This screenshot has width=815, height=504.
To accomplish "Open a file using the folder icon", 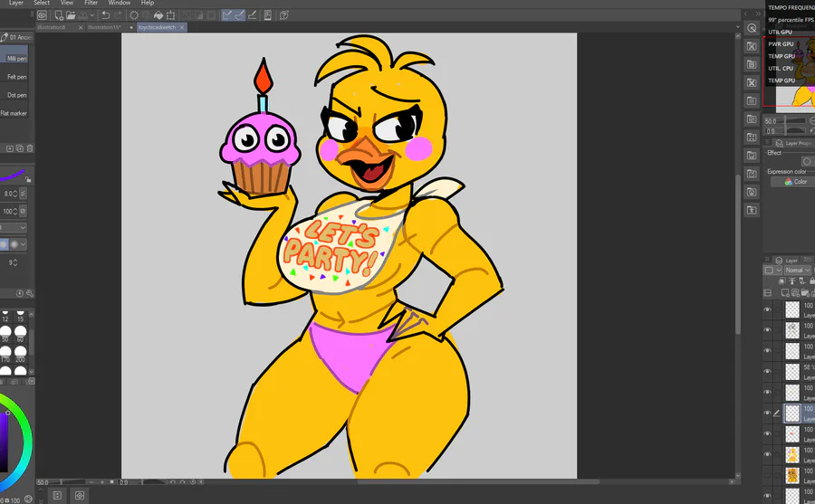I will point(71,15).
